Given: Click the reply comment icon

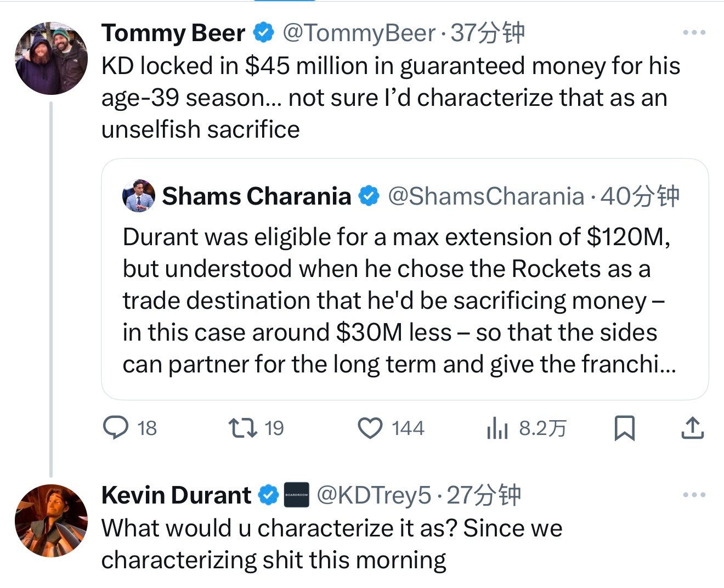Looking at the screenshot, I should pyautogui.click(x=116, y=428).
